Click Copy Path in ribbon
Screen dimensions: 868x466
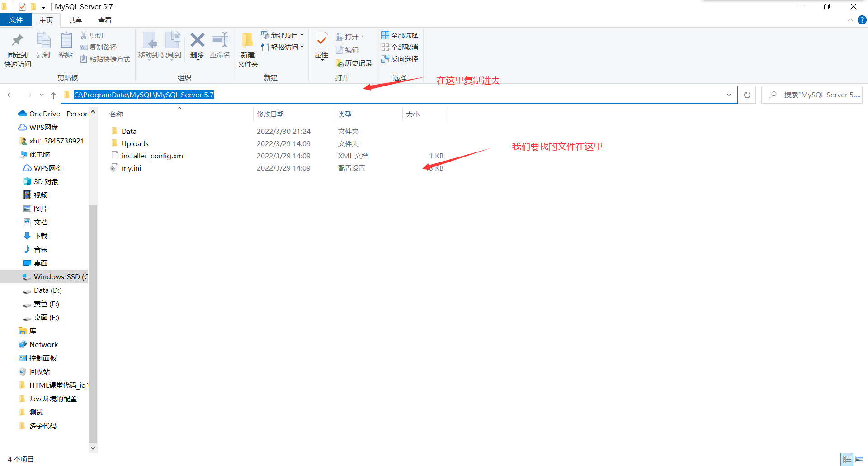click(98, 47)
